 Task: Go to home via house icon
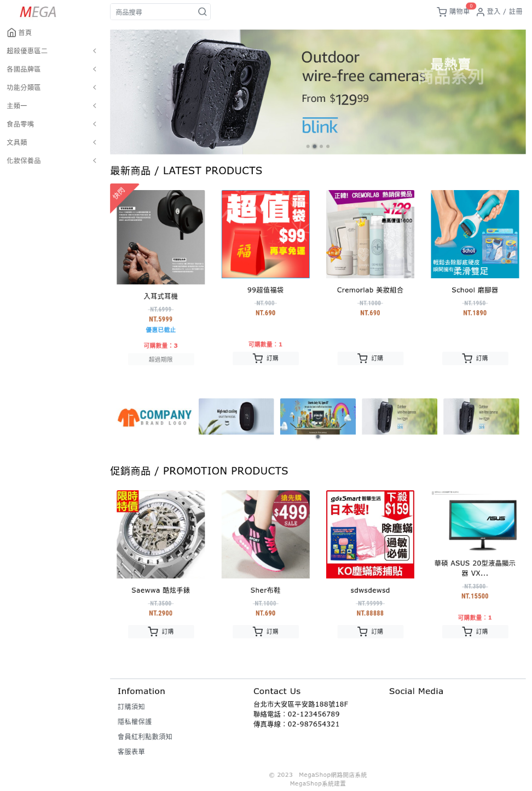[x=11, y=32]
